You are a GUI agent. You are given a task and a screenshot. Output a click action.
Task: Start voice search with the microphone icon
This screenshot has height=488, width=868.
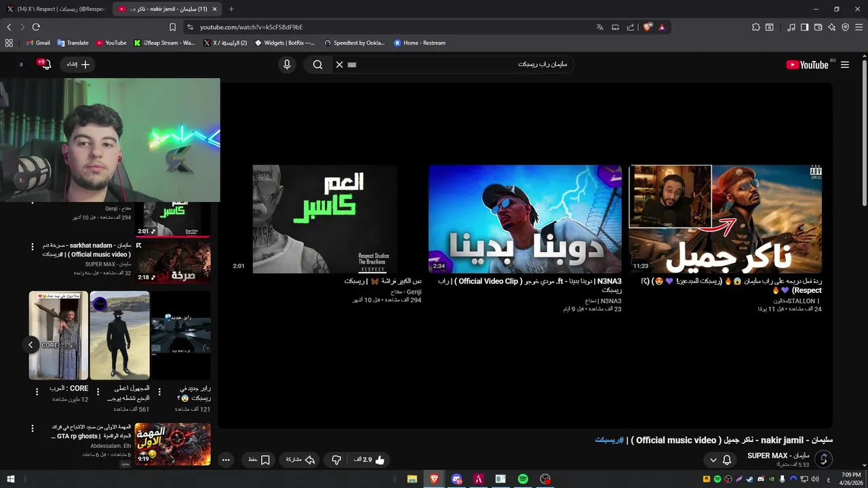[287, 64]
